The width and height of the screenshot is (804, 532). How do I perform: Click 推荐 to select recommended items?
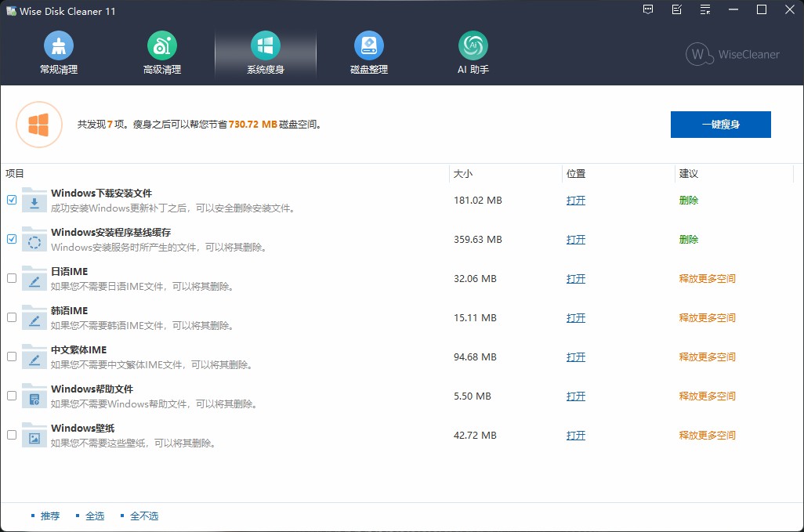coord(50,516)
